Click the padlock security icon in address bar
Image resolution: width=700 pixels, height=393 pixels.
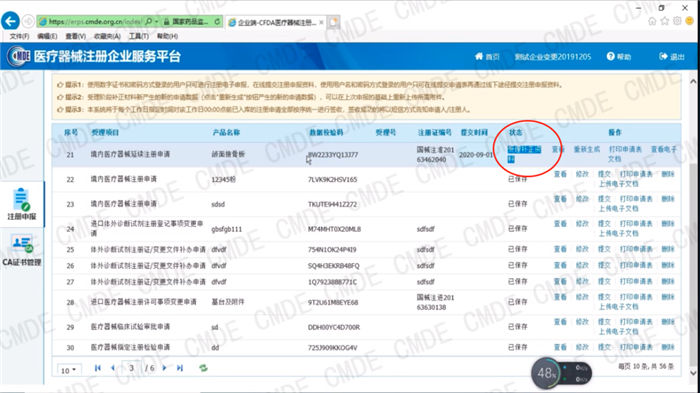point(166,21)
